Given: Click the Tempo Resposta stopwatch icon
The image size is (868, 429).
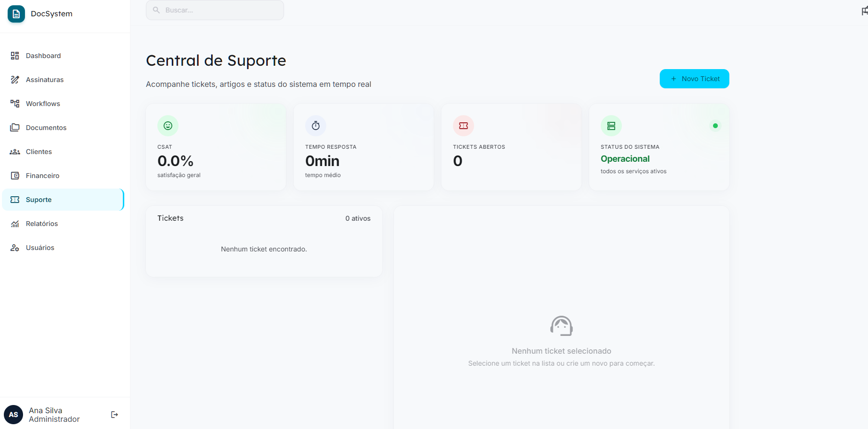Looking at the screenshot, I should coord(316,126).
